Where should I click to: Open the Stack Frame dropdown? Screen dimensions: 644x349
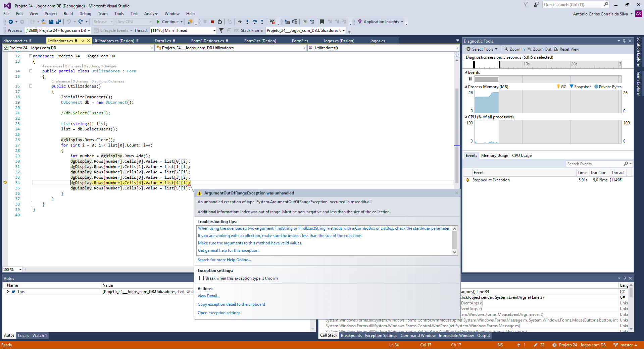(x=344, y=31)
